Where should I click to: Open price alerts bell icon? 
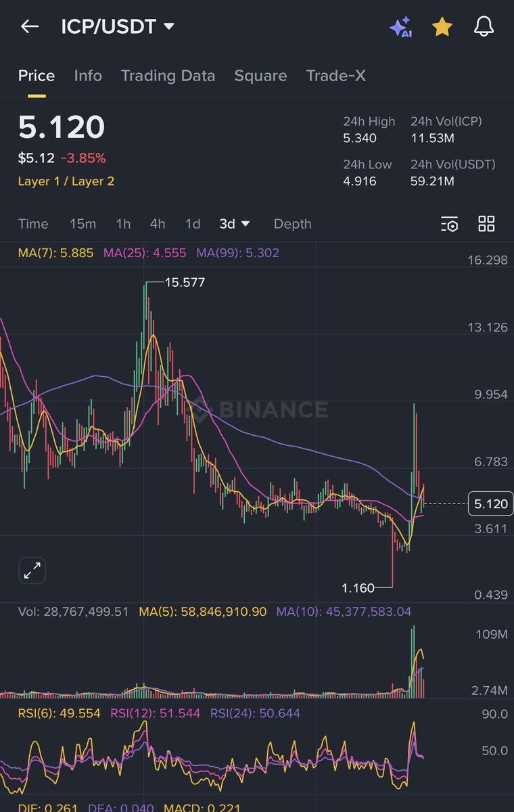pyautogui.click(x=484, y=27)
